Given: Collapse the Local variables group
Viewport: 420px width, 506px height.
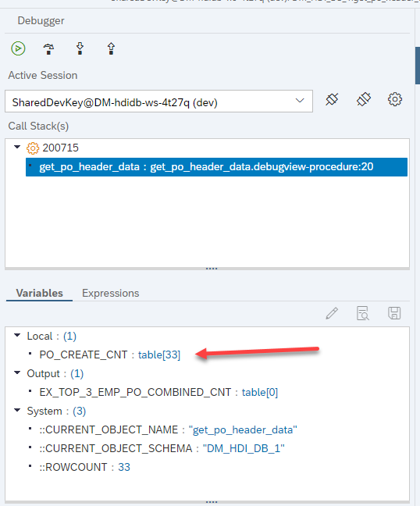Looking at the screenshot, I should [x=17, y=336].
